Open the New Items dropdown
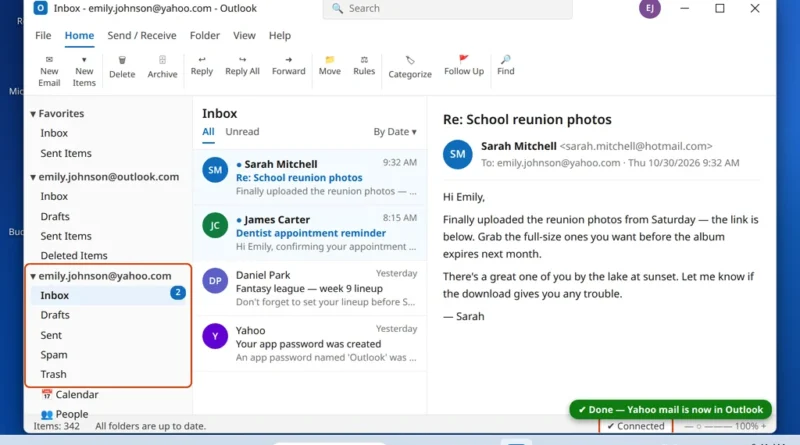800x445 pixels. click(x=84, y=71)
